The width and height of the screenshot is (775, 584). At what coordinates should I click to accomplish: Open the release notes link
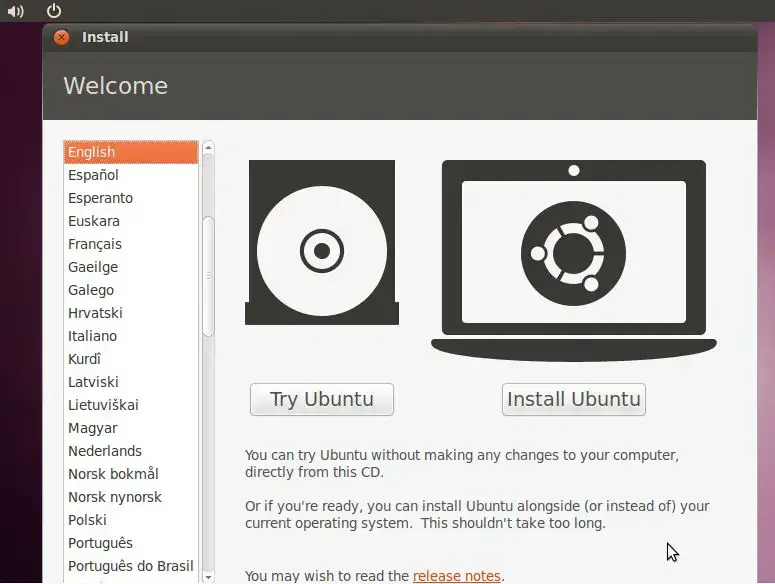(457, 576)
